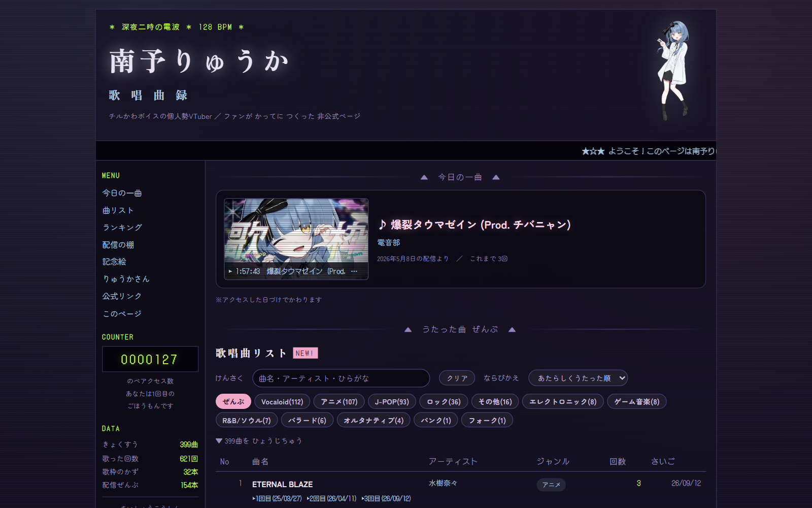Filter by エレクトロニック(8)
This screenshot has height=508, width=812.
click(x=563, y=401)
